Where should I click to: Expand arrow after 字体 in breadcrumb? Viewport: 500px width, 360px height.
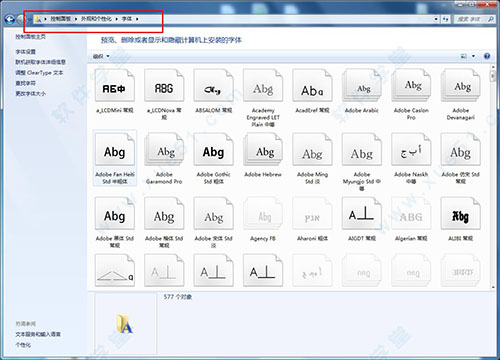pyautogui.click(x=137, y=19)
